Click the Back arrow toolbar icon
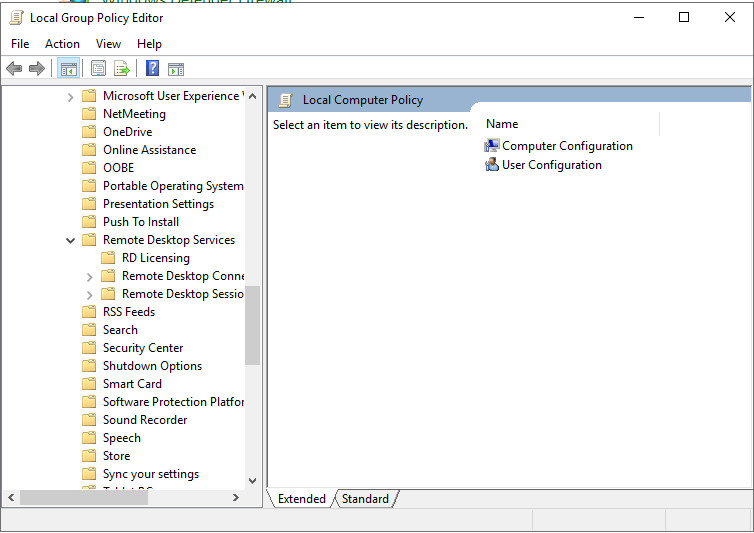 click(x=14, y=68)
